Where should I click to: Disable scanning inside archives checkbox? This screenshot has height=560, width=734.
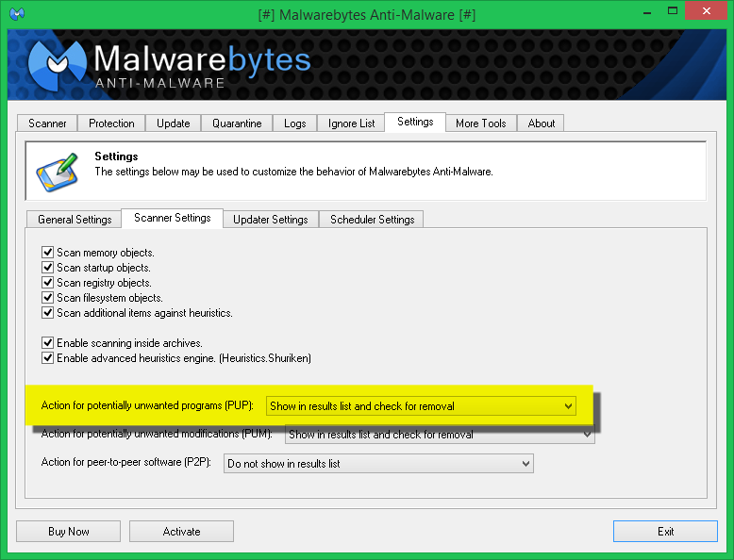47,342
